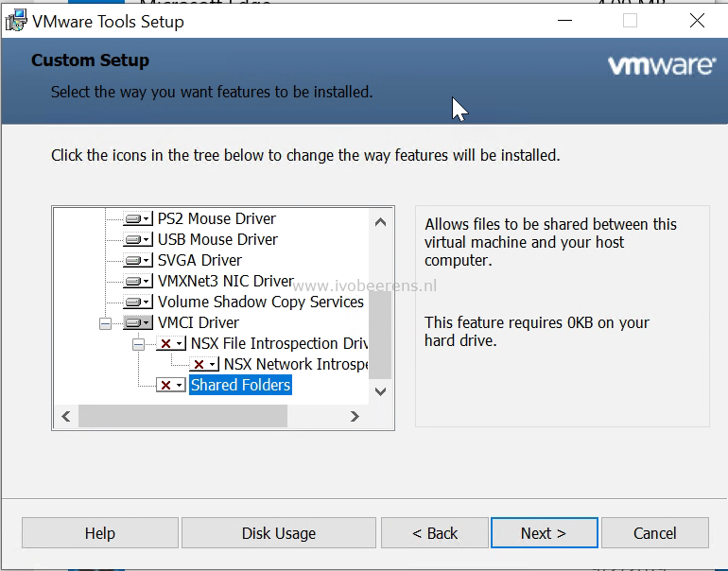Proceed with the Next button
The height and width of the screenshot is (571, 728).
[x=545, y=533]
